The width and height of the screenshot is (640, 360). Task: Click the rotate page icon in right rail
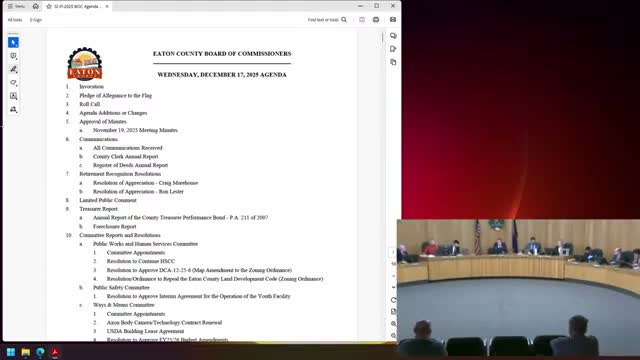point(393,300)
